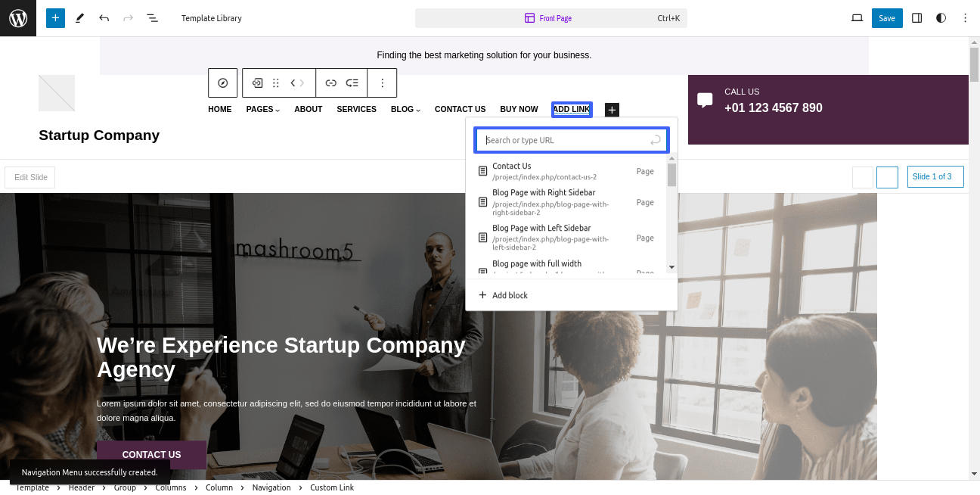Select Navigation in the breadcrumb
This screenshot has height=495, width=980.
pyautogui.click(x=271, y=487)
